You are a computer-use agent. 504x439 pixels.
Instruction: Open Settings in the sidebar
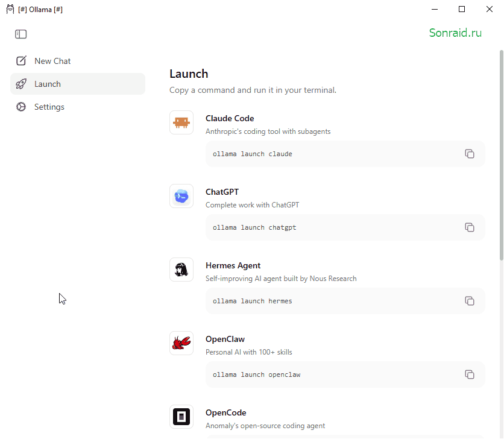click(x=77, y=107)
